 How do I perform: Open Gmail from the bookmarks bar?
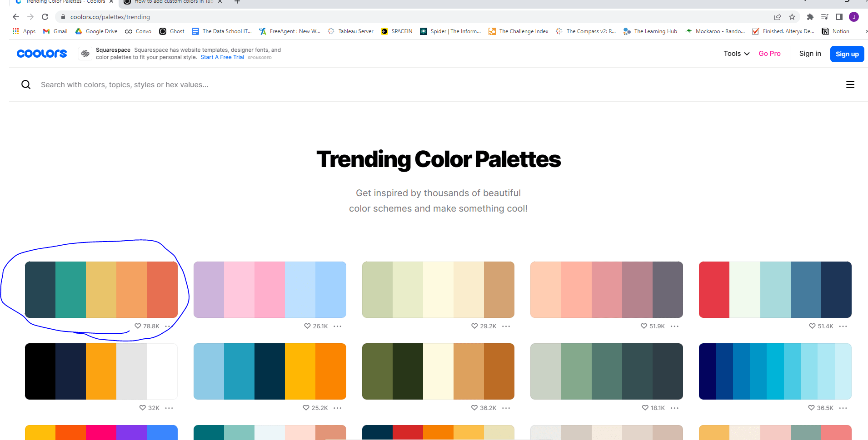(x=55, y=31)
